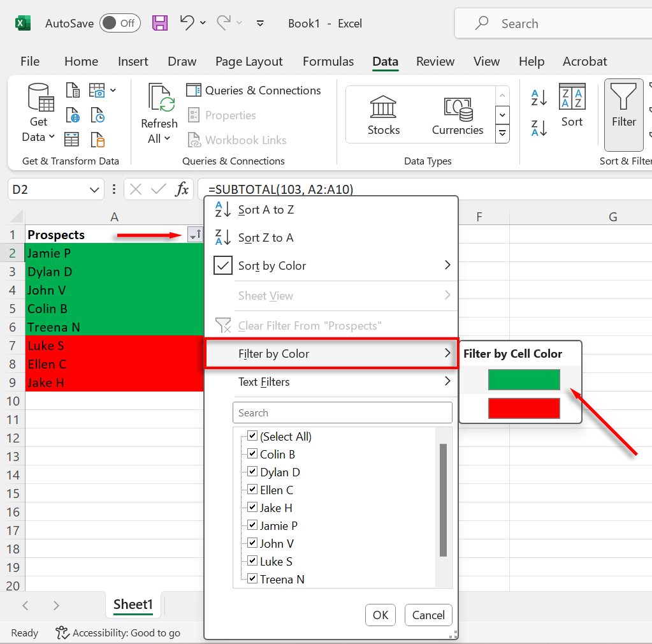This screenshot has width=652, height=644.
Task: Click the Save icon in title bar
Action: (160, 24)
